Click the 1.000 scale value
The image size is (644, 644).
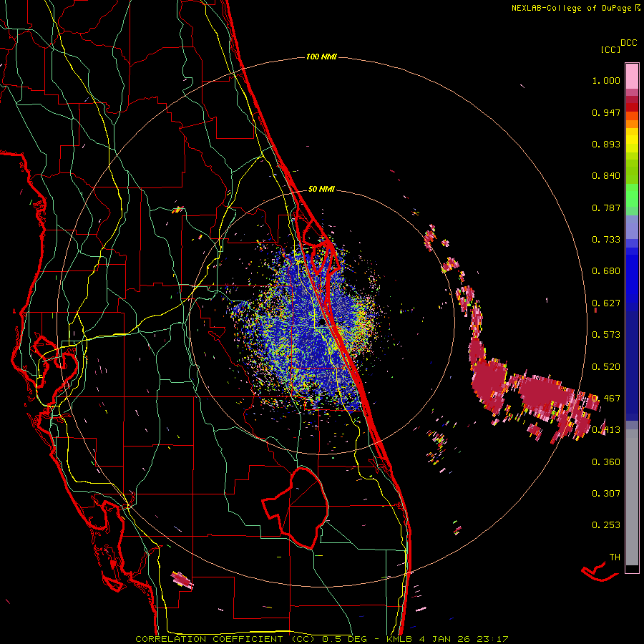click(606, 80)
